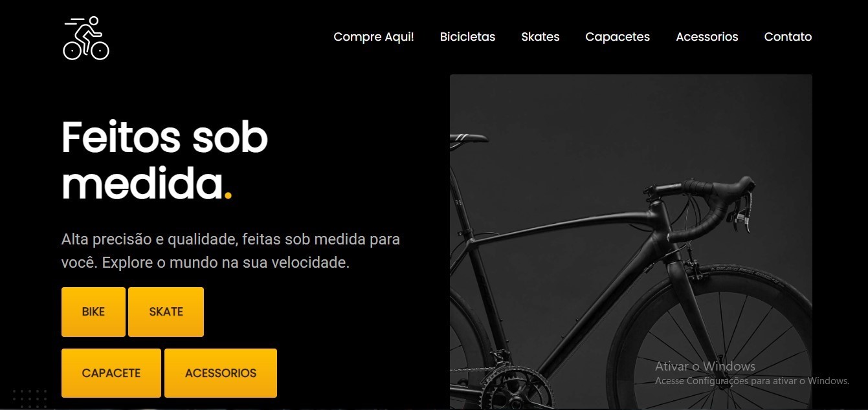
Task: Click the yellow ACESSORIOS button
Action: point(221,373)
